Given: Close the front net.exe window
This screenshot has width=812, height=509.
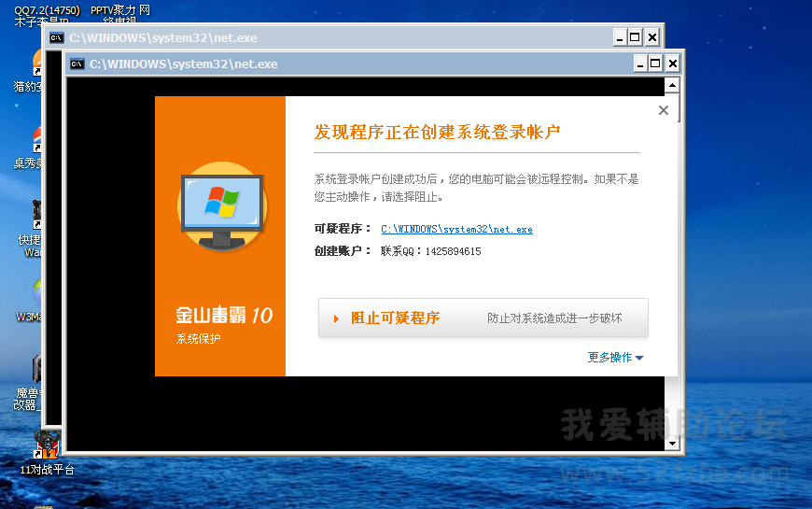Looking at the screenshot, I should (672, 64).
